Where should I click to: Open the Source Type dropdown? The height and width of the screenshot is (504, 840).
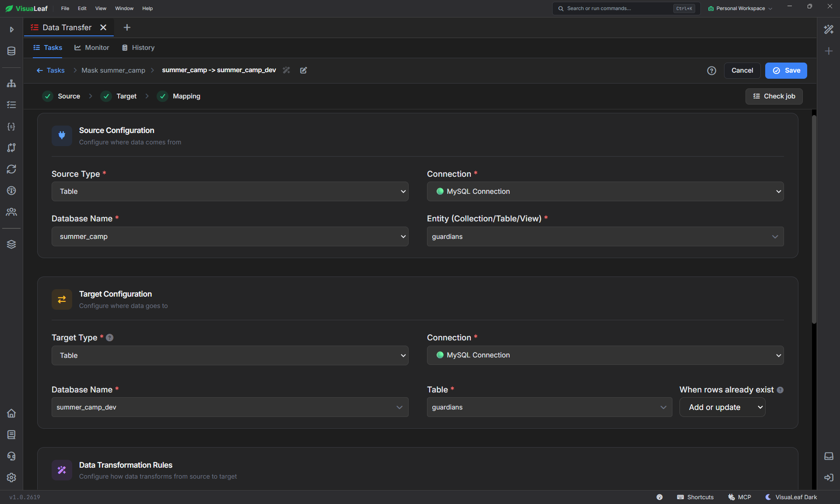(230, 192)
